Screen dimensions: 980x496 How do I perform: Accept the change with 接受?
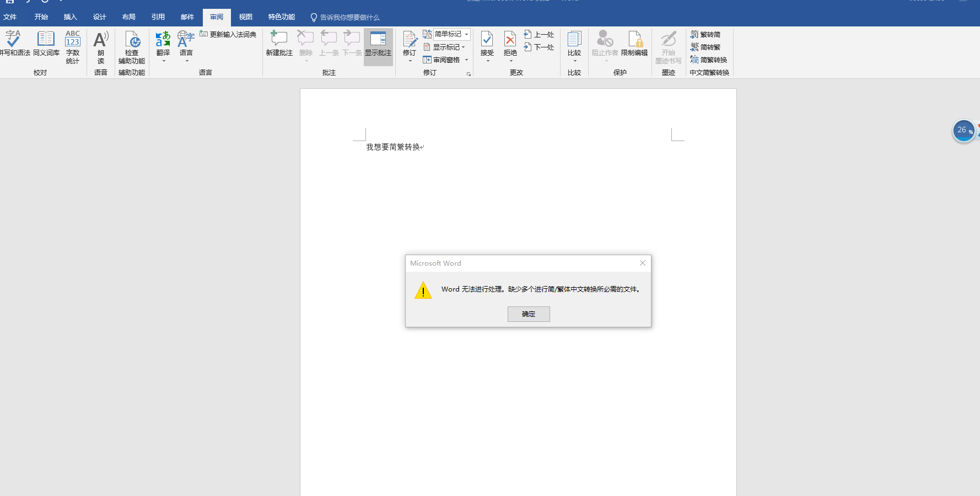(487, 40)
